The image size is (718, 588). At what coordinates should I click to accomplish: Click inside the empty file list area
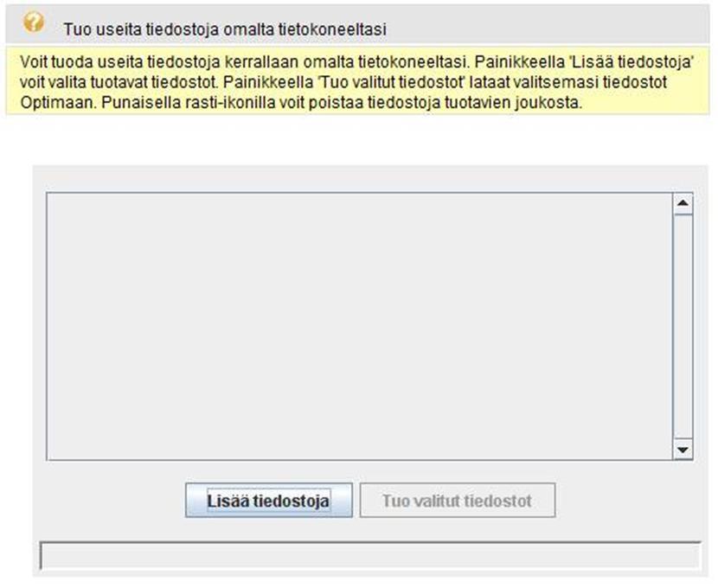[360, 326]
